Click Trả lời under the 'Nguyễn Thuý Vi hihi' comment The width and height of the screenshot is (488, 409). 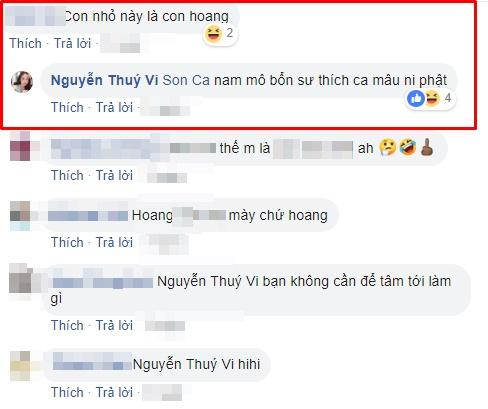point(114,392)
